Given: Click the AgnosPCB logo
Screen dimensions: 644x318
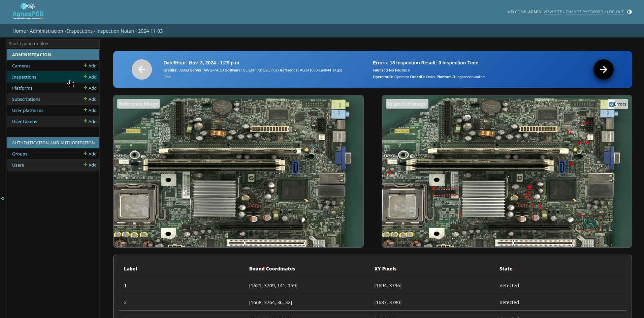Looking at the screenshot, I should tap(28, 11).
